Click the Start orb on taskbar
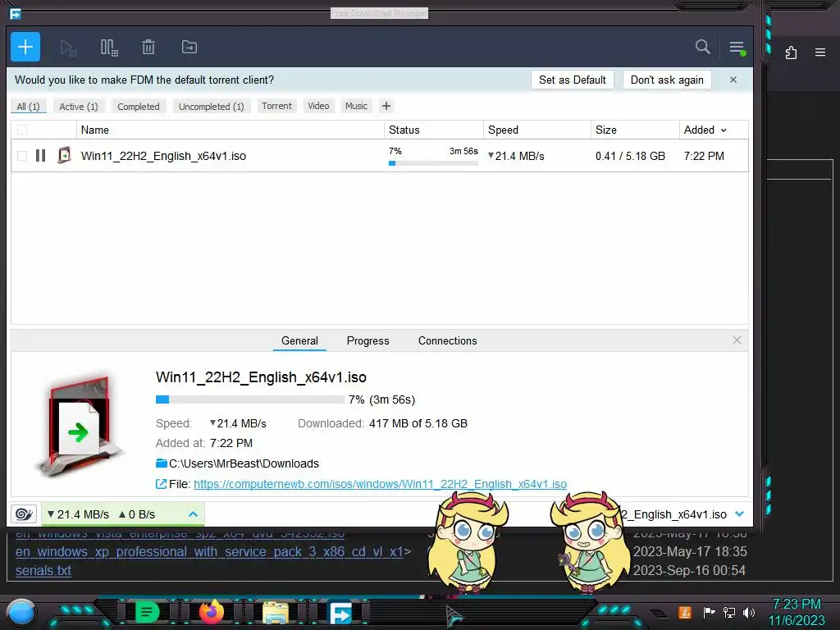 click(x=21, y=612)
